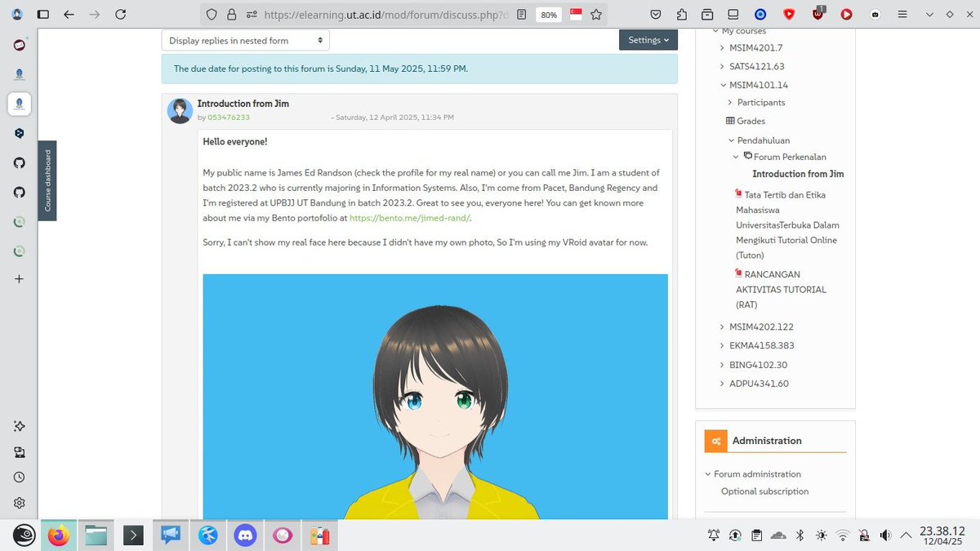Image resolution: width=980 pixels, height=551 pixels.
Task: Click the Singapore flag icon in the address bar
Action: pos(576,14)
